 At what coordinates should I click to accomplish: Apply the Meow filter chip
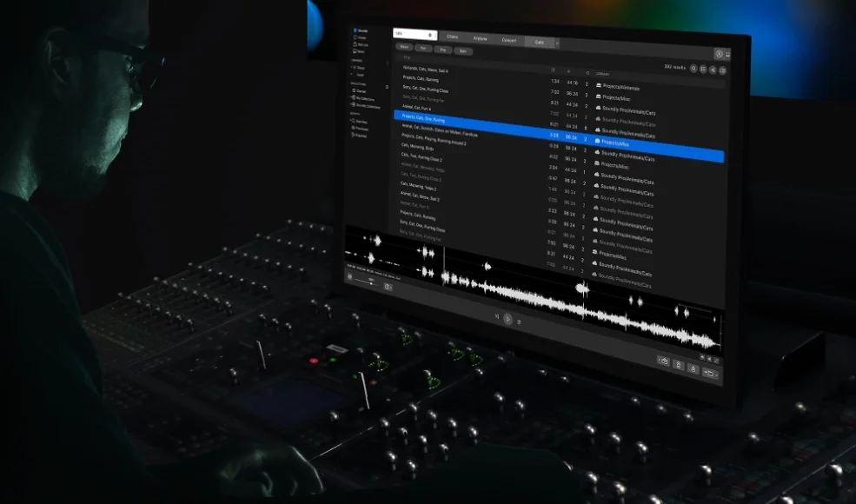coord(404,47)
